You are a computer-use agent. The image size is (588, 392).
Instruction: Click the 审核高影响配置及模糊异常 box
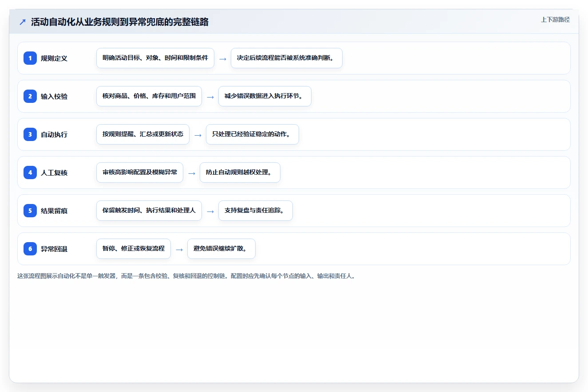(140, 172)
